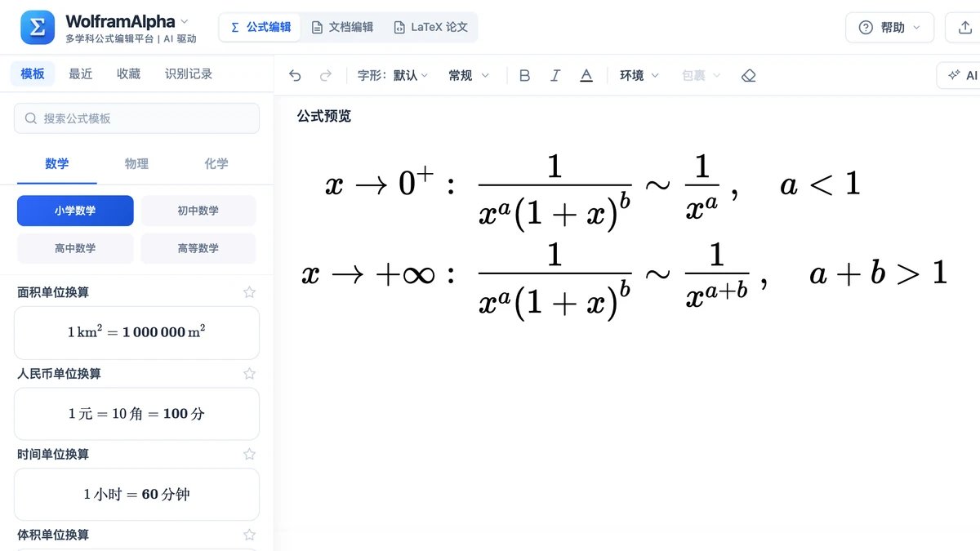
Task: Choose the 高等数学 level button
Action: click(198, 248)
